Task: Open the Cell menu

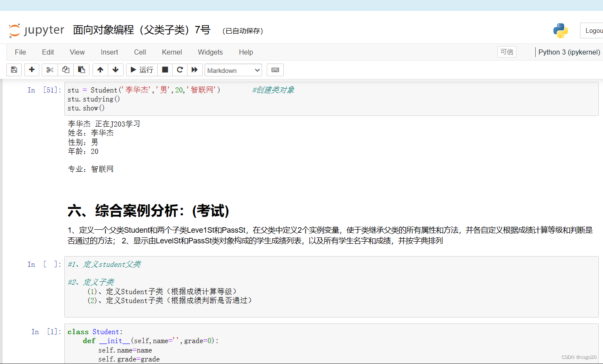Action: coord(140,52)
